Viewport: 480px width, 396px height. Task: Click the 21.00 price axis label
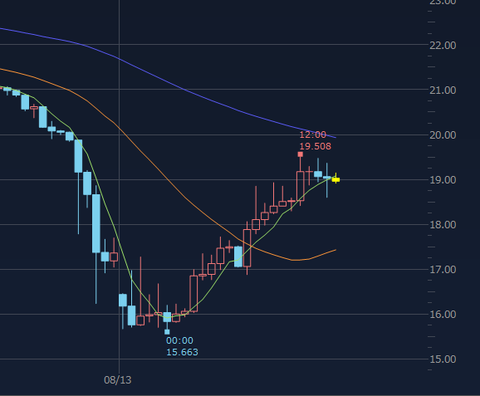click(x=443, y=90)
